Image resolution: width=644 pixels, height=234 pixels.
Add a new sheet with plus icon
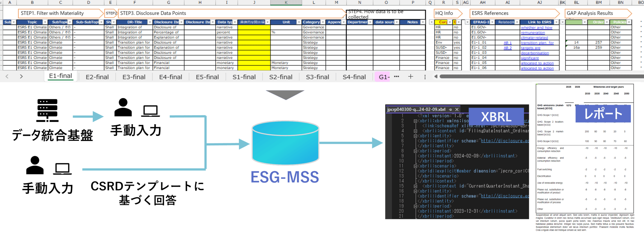[x=410, y=76]
